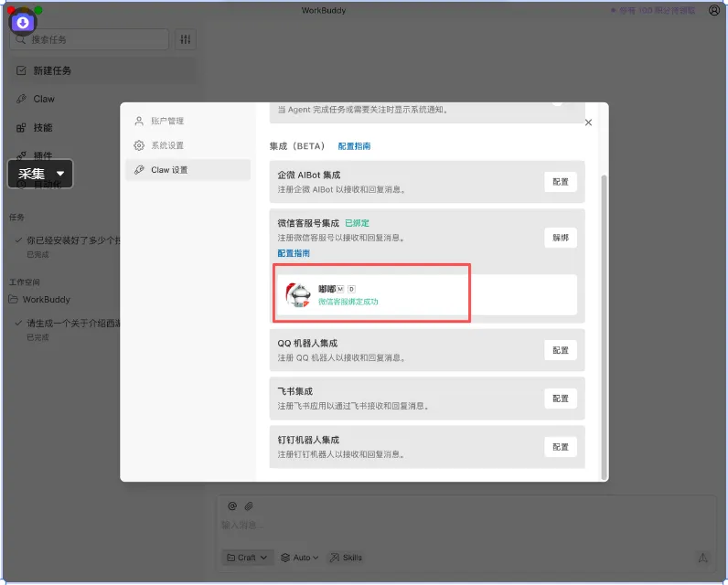Click 配置 for 飞书集成
The image size is (728, 585).
[561, 399]
